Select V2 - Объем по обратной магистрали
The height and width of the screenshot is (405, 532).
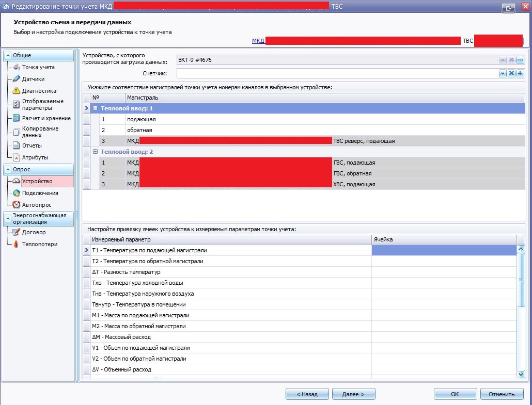pos(231,359)
